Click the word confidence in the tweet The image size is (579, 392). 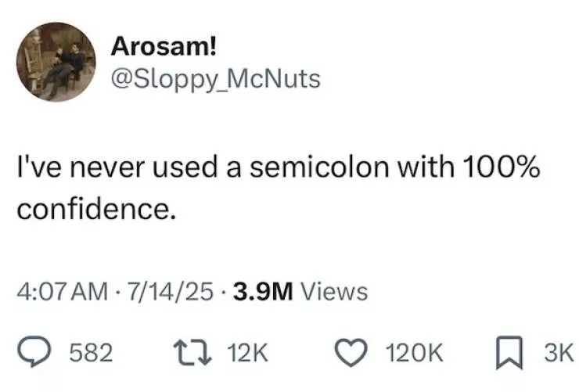tap(92, 208)
